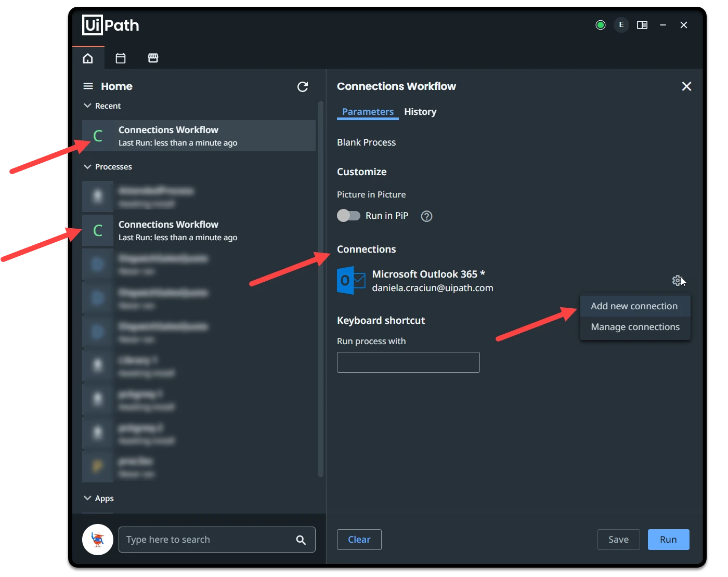
Task: Click the green connection status indicator
Action: pyautogui.click(x=601, y=25)
